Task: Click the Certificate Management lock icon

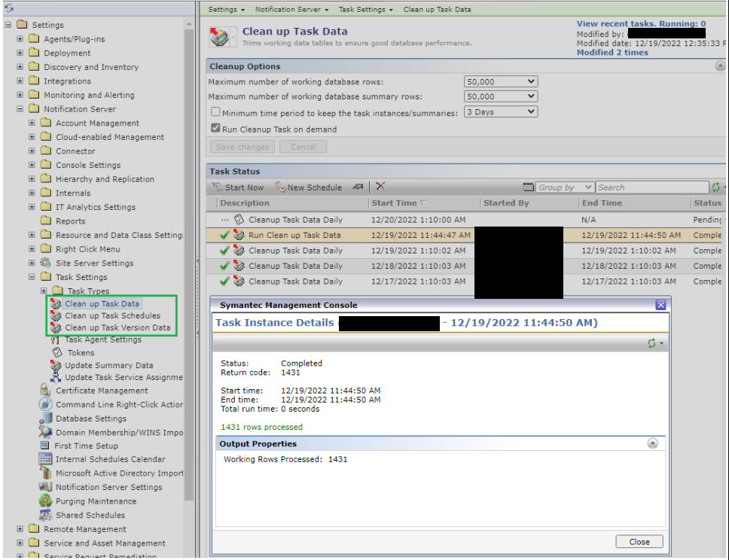Action: click(45, 391)
